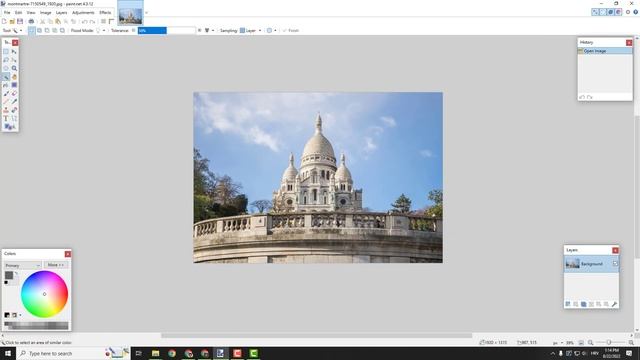This screenshot has width=640, height=360.
Task: Toggle pixel grid toolbar button
Action: (x=104, y=21)
